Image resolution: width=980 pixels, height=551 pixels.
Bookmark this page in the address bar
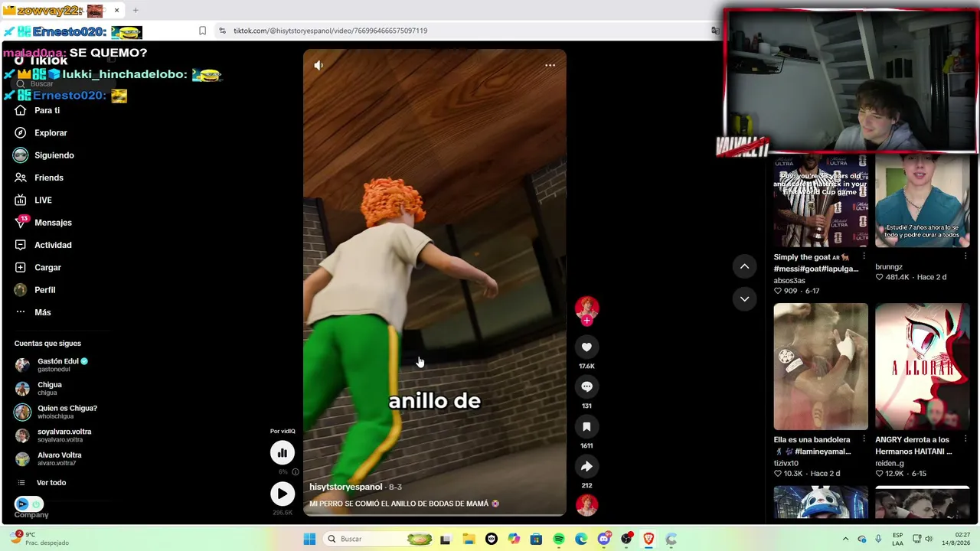(x=202, y=31)
